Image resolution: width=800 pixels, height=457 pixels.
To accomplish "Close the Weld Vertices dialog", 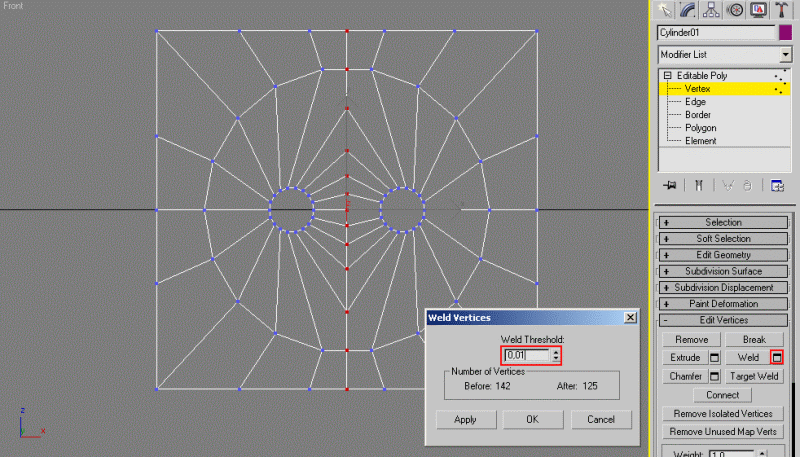I will click(x=631, y=318).
